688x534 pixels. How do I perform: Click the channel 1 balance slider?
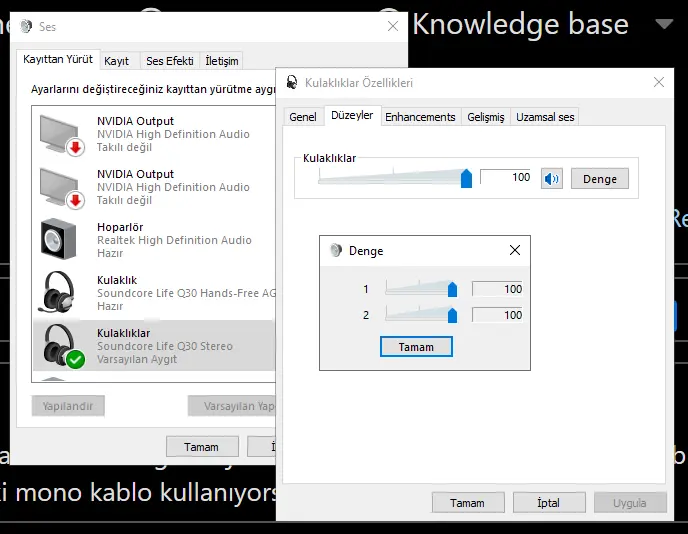pyautogui.click(x=421, y=289)
